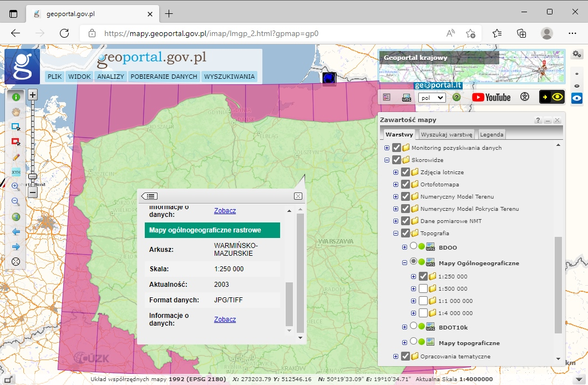Select the pan hand tool
Viewport: 588px width, 385px height.
(x=16, y=111)
